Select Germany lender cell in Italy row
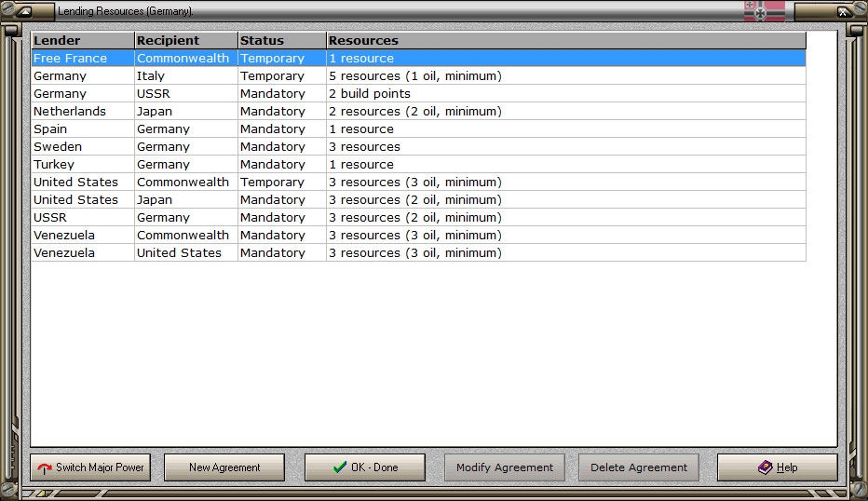The image size is (868, 501). coord(83,75)
